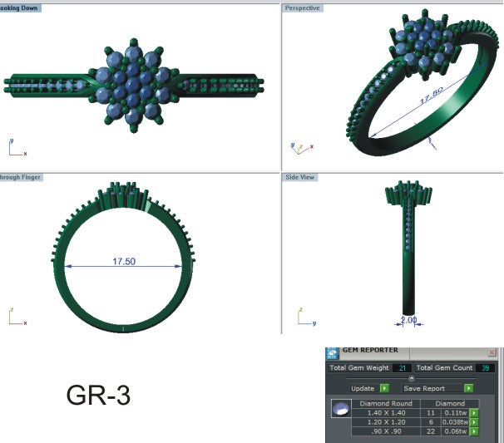This screenshot has height=443, width=504.
Task: Click the axis indicator in Through Finger view
Action: pyautogui.click(x=17, y=317)
